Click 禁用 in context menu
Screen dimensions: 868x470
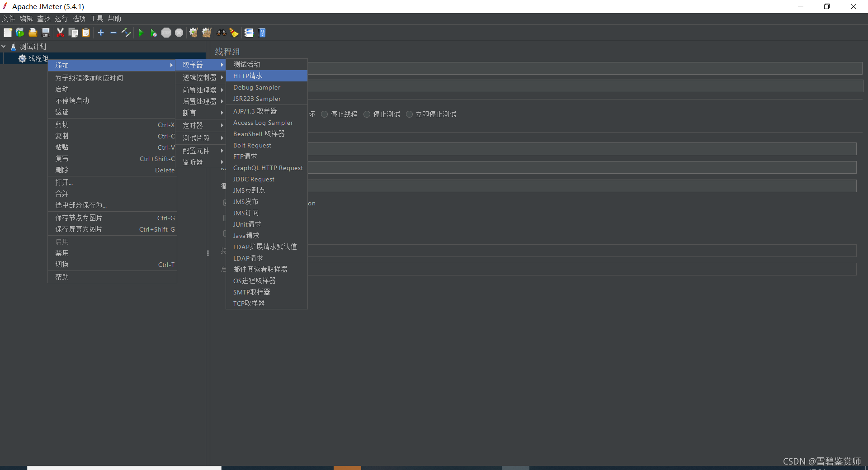(x=113, y=253)
